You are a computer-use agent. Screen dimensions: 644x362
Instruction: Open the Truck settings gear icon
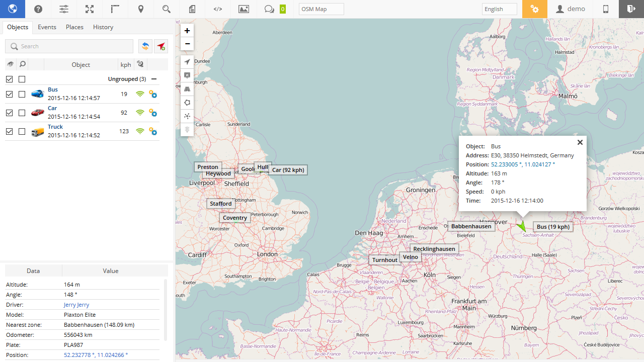tap(153, 132)
